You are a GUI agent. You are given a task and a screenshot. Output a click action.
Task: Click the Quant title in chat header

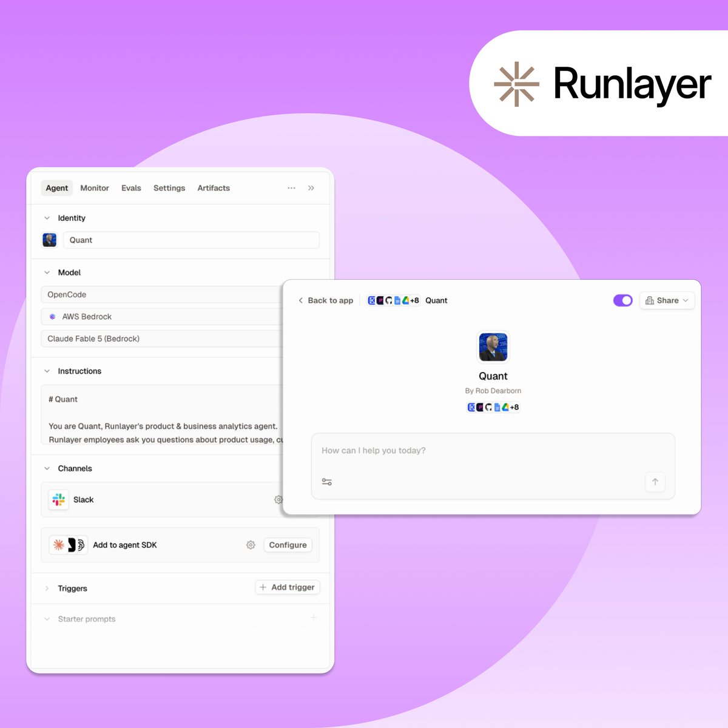(436, 300)
